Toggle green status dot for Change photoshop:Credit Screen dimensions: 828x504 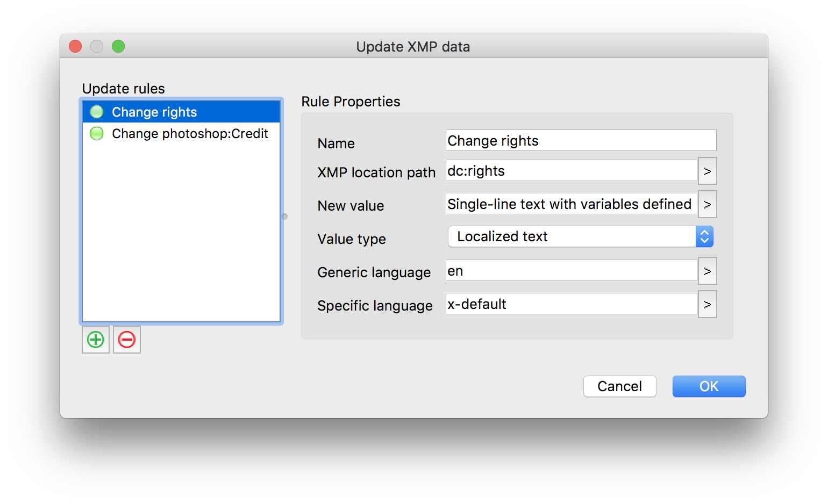[97, 133]
